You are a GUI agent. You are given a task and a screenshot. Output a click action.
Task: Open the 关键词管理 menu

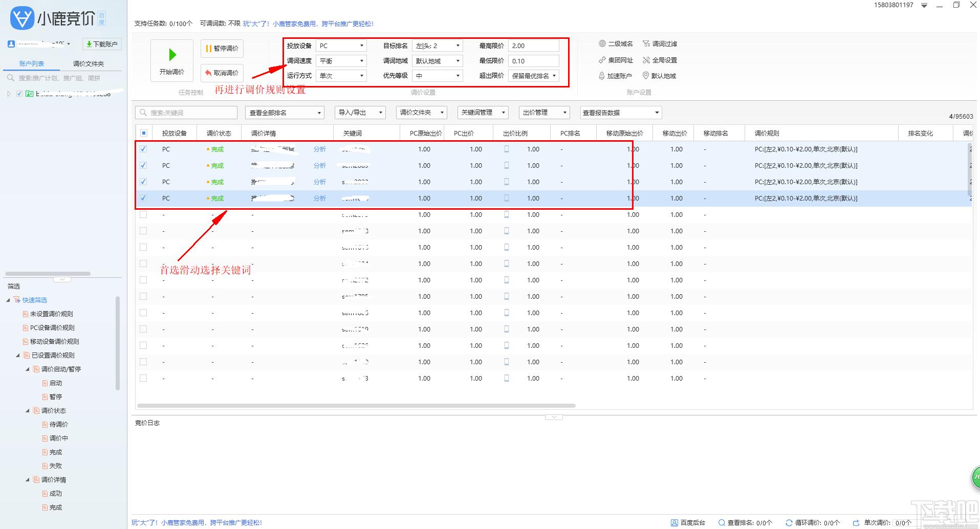[x=483, y=113]
